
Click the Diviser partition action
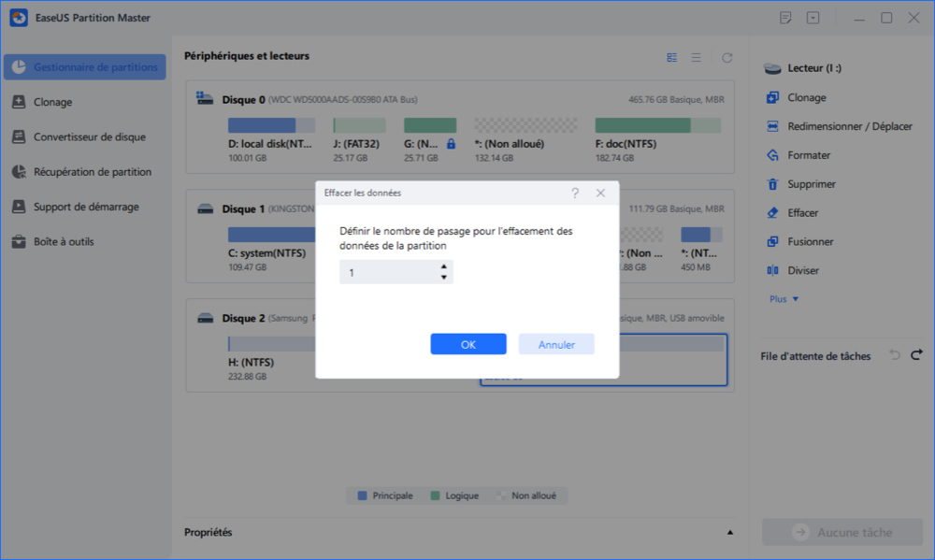(x=772, y=271)
